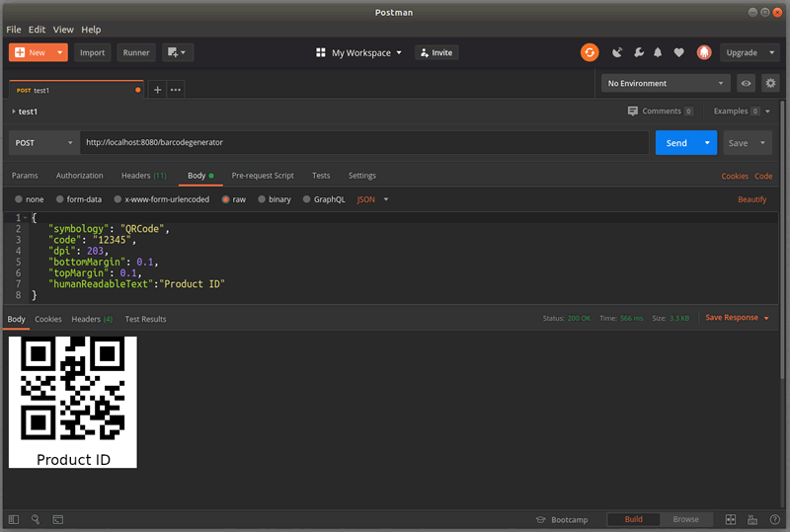Click the new window plus icon button
This screenshot has height=532, width=790.
pyautogui.click(x=178, y=52)
